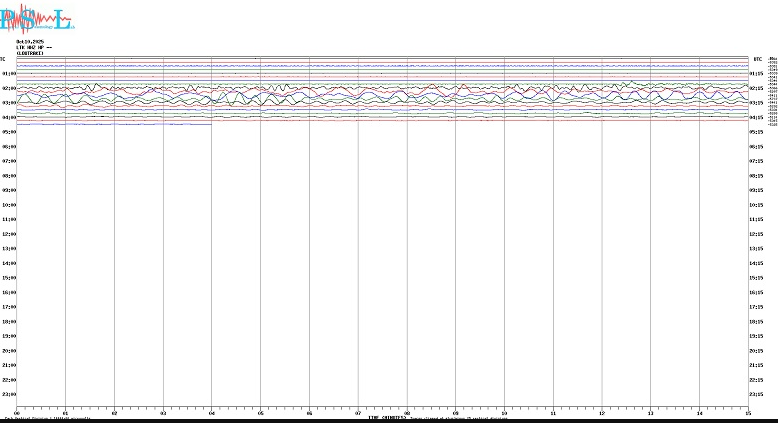Click minute 04 tick on bottom axis
Image resolution: width=778 pixels, height=423 pixels.
pos(211,412)
